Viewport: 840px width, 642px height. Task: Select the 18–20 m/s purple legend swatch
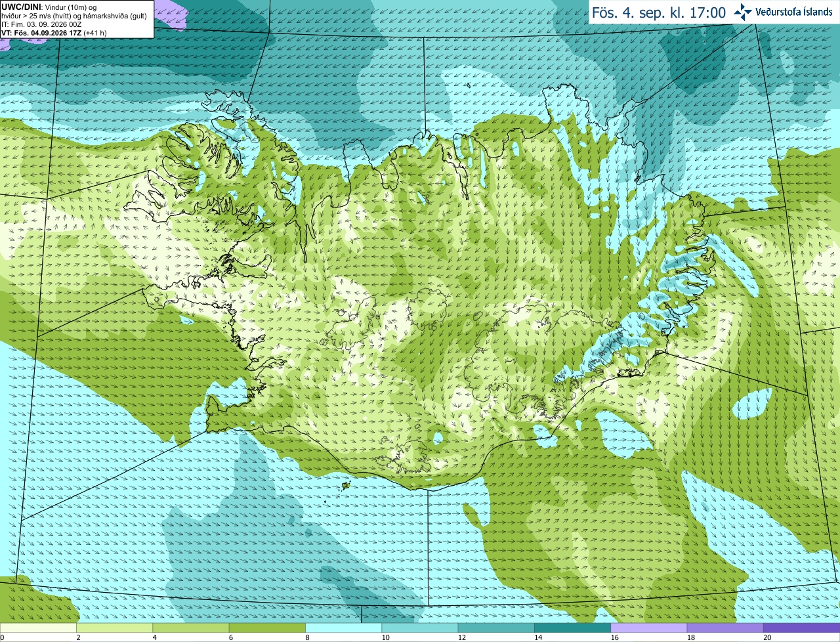(725, 628)
